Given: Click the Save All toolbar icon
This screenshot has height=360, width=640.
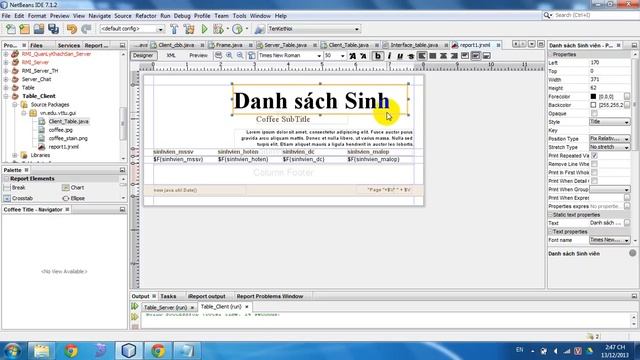Looking at the screenshot, I should (x=53, y=29).
